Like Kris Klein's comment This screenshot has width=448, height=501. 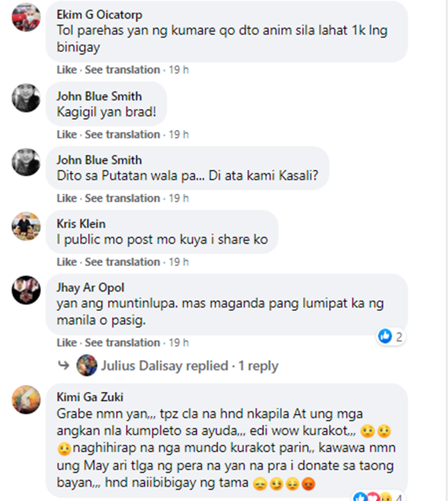[67, 262]
